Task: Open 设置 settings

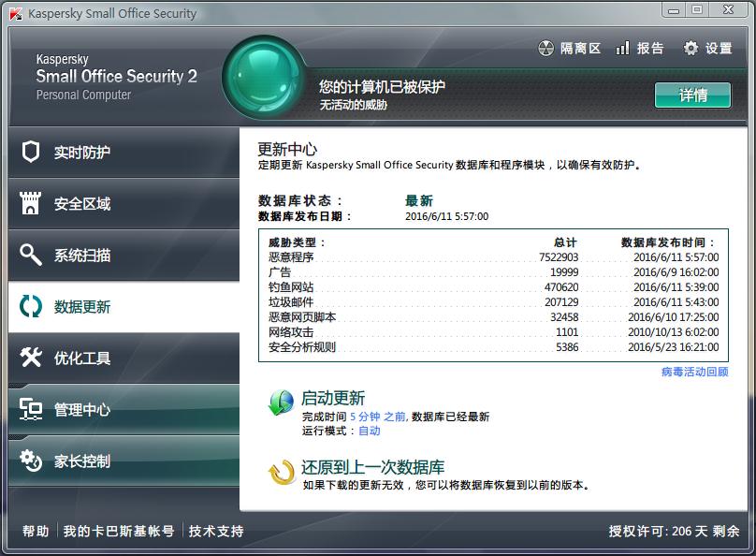Action: (x=707, y=49)
